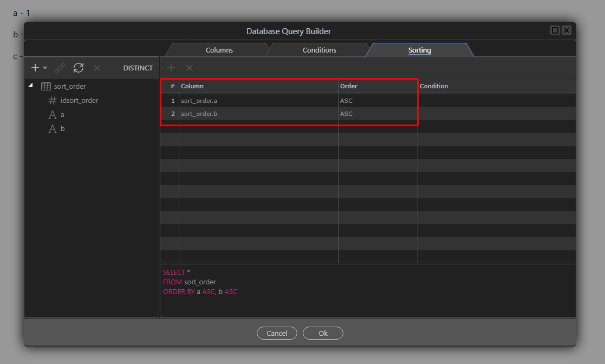Click the refresh tables icon
Image resolution: width=605 pixels, height=364 pixels.
click(79, 68)
